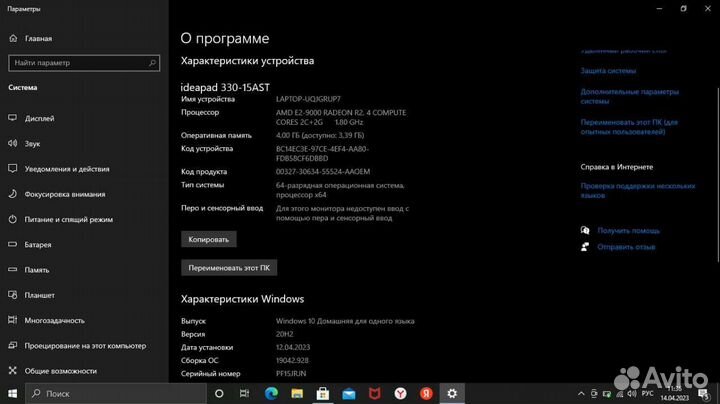720x404 pixels.
Task: Click the Отправить отзыв link
Action: click(626, 247)
